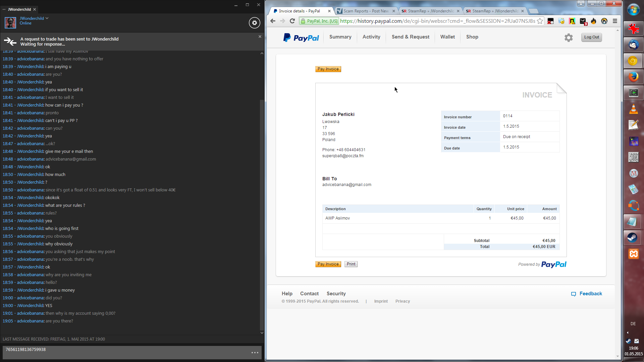The width and height of the screenshot is (644, 362).
Task: Open the Chrome hamburger menu
Action: point(615,21)
